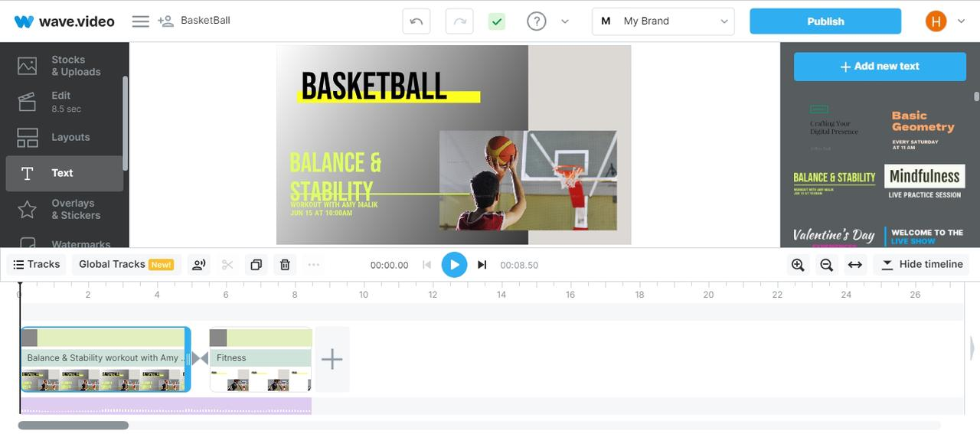
Task: Click the add collaborator icon
Action: click(x=165, y=21)
